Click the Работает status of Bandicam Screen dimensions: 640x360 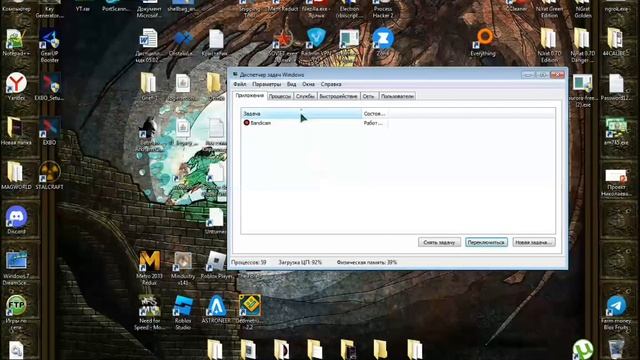tap(373, 123)
